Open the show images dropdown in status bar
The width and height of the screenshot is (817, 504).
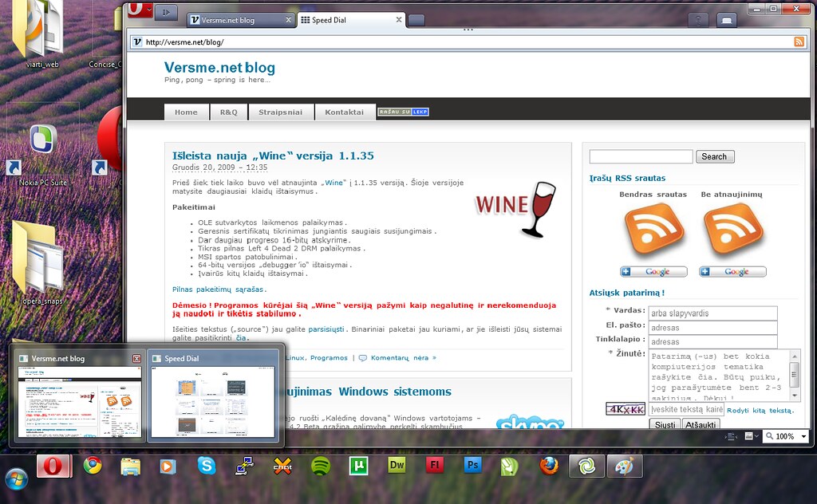coord(752,435)
